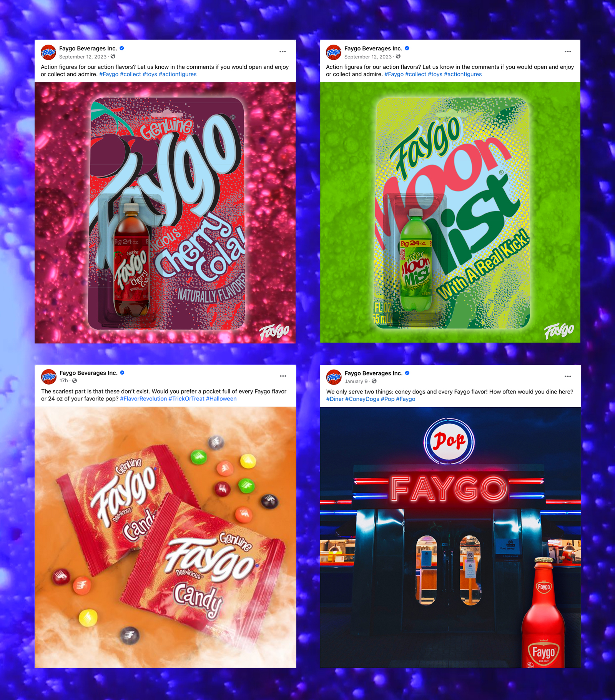Click Faygo avatar on candy post
This screenshot has height=700, width=615.
pyautogui.click(x=49, y=377)
